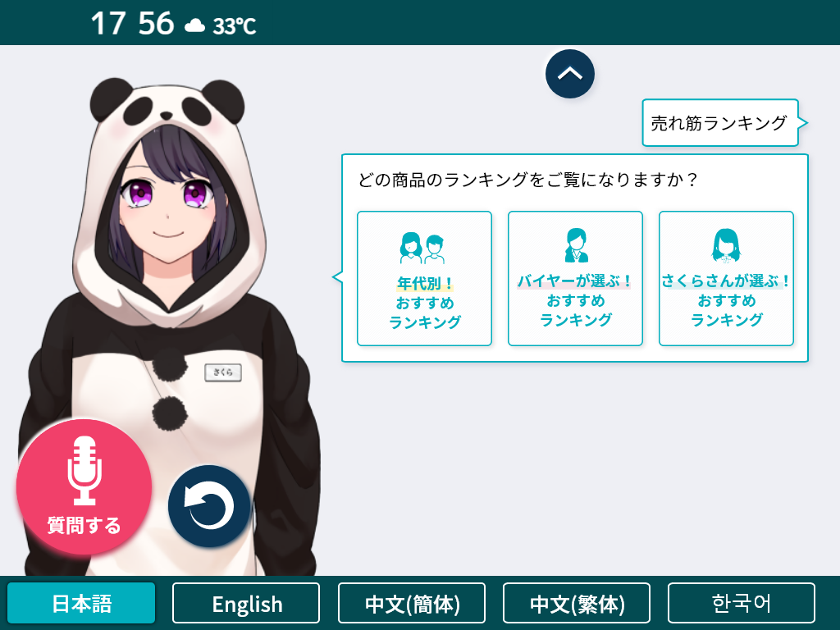Click the cloud weather icon
Screen dimensions: 840x630
click(194, 25)
